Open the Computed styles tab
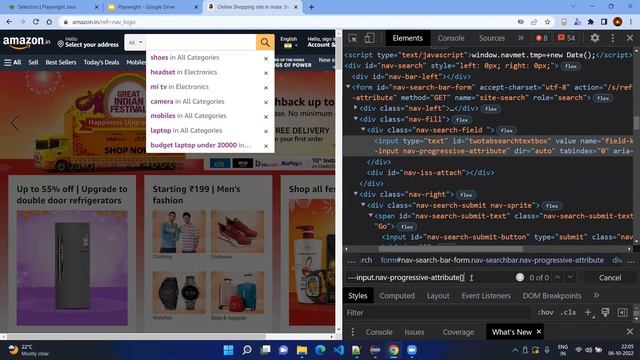 point(397,296)
